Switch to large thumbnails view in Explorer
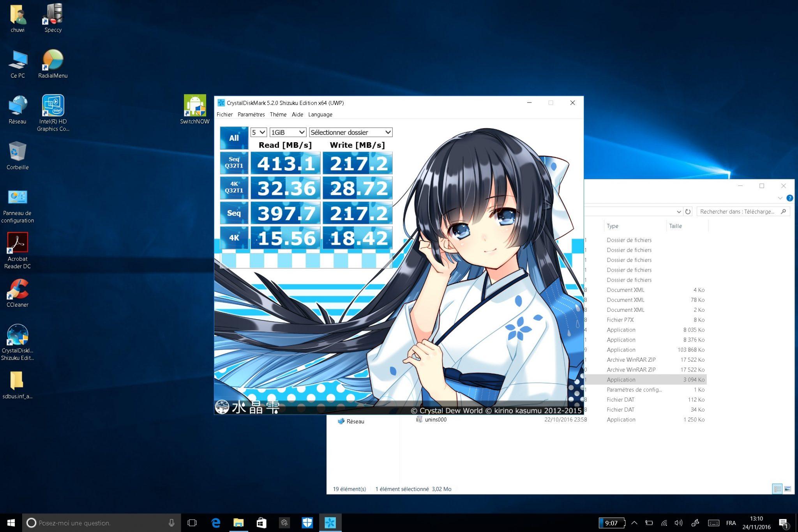The width and height of the screenshot is (798, 532). [787, 489]
